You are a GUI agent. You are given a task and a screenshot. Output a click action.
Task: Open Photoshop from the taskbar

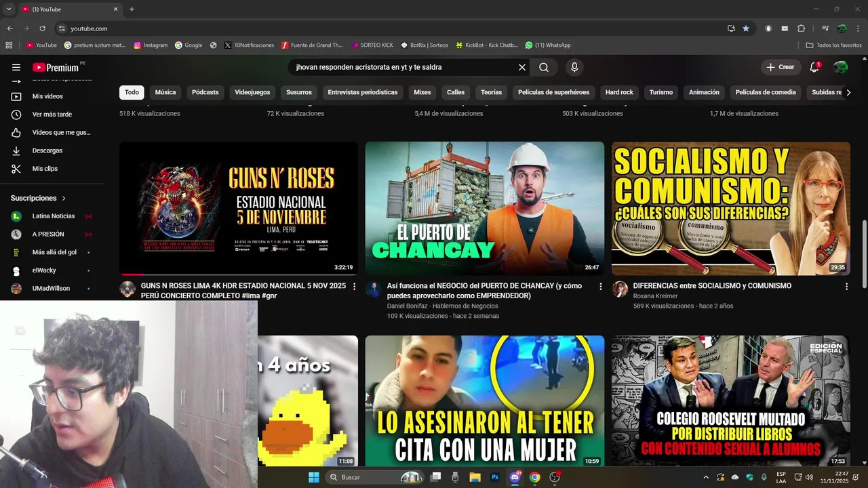click(x=495, y=477)
